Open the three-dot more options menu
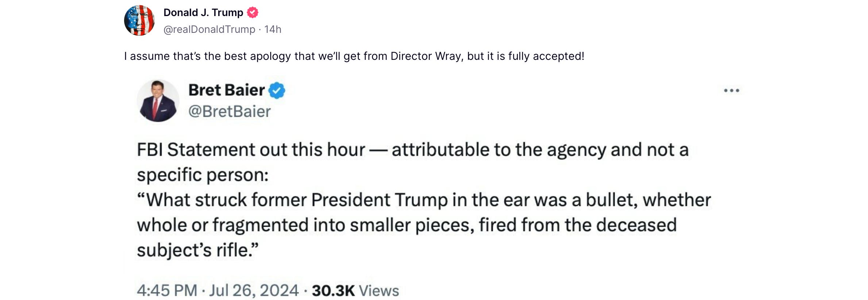The height and width of the screenshot is (300, 868). [731, 91]
